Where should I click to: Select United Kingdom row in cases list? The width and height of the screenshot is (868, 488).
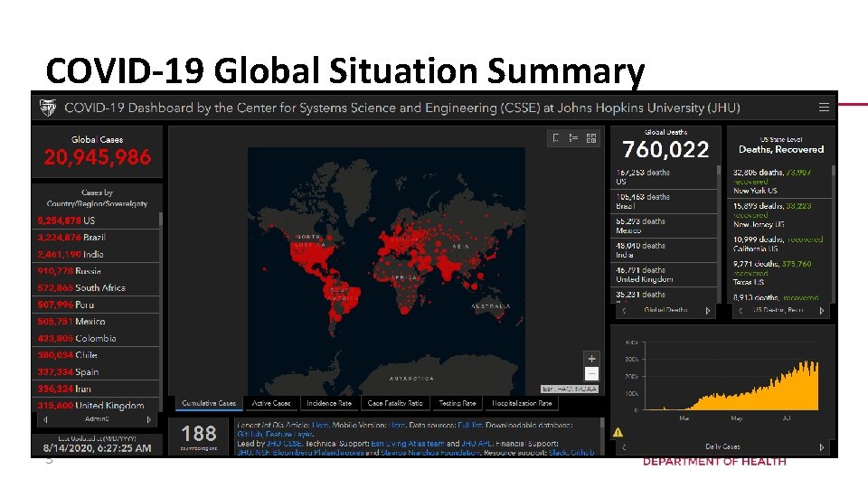pyautogui.click(x=97, y=406)
